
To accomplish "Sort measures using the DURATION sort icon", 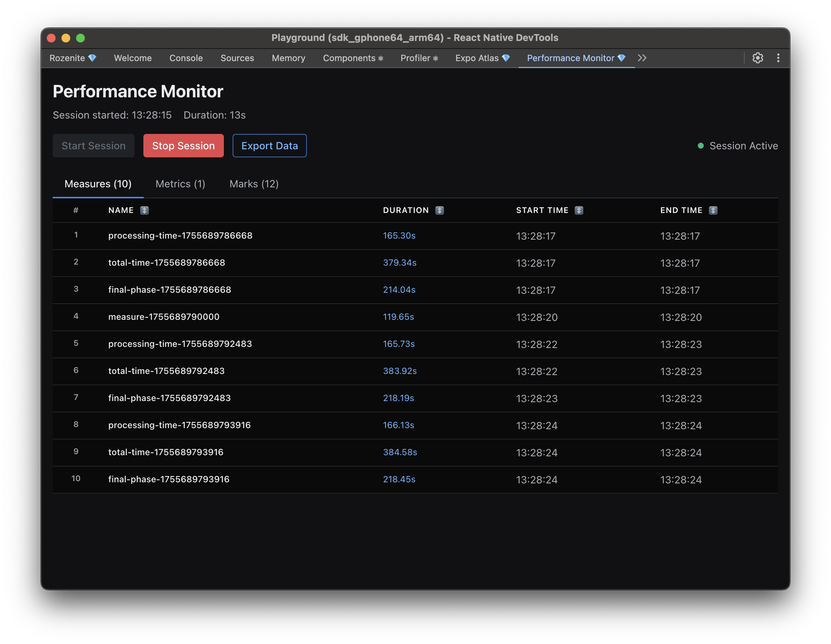I will click(x=440, y=210).
